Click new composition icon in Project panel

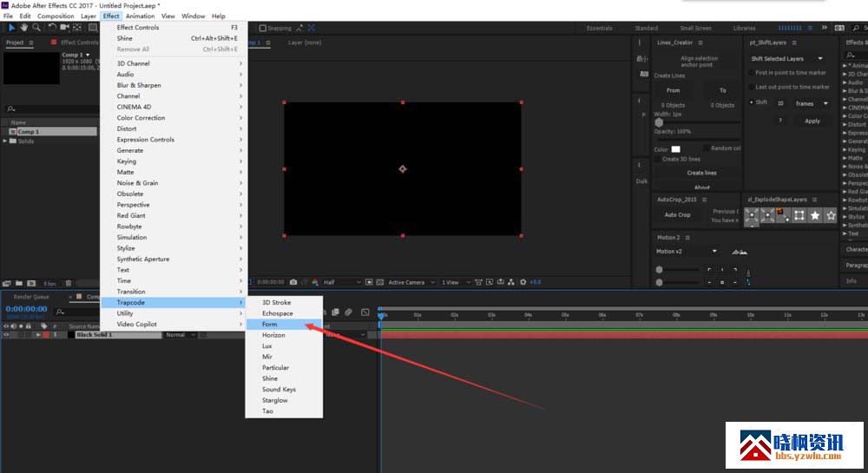(31, 283)
